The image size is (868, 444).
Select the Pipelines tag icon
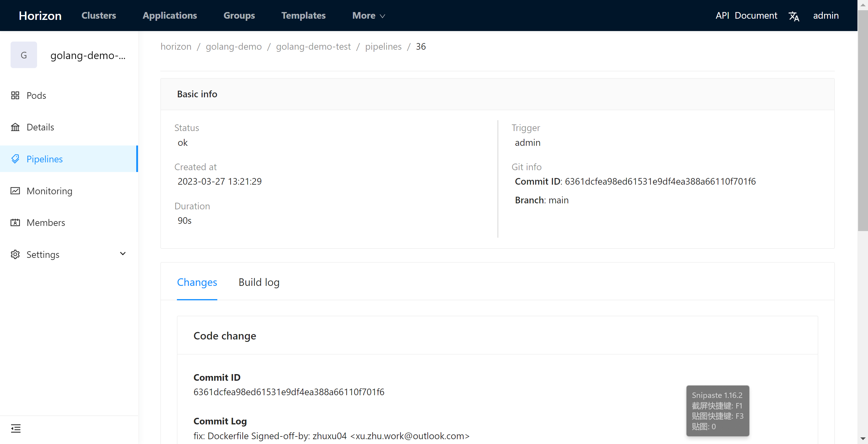coord(15,159)
